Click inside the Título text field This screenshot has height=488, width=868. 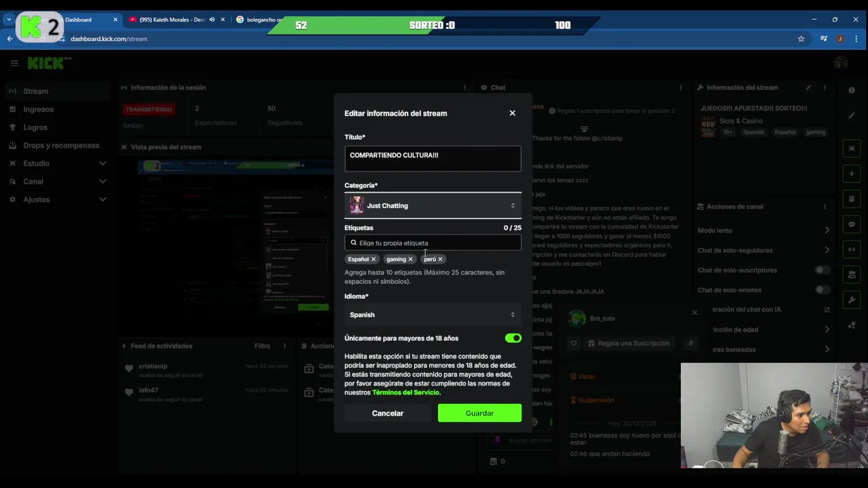point(433,159)
